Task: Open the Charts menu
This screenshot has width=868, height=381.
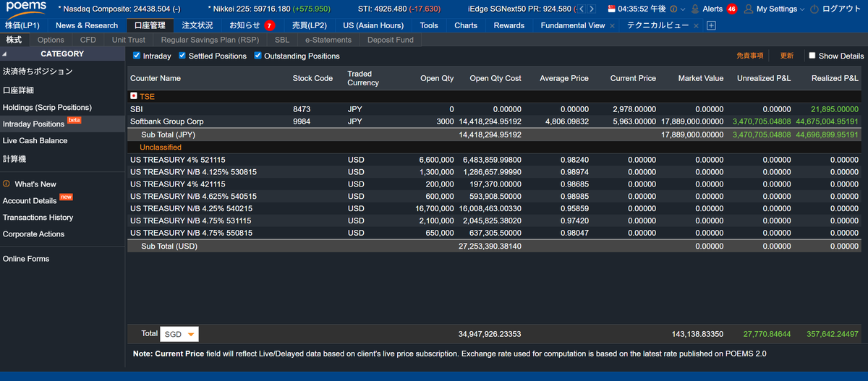Action: coord(466,25)
